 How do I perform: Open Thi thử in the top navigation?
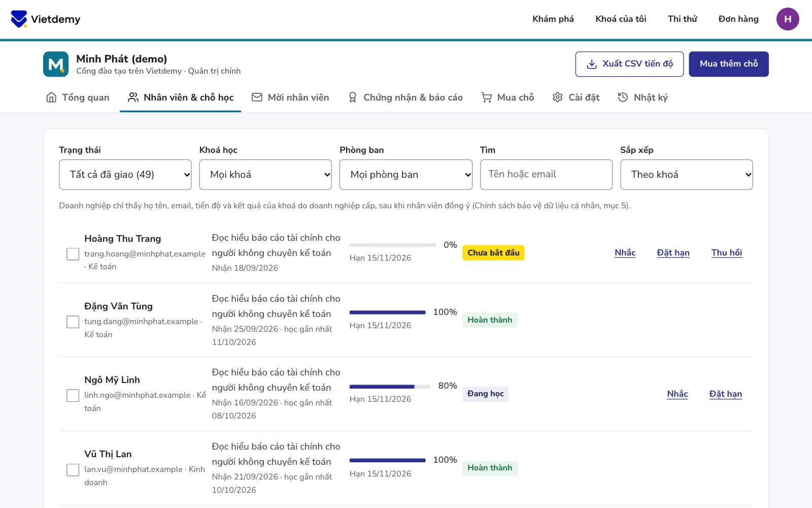click(x=683, y=19)
